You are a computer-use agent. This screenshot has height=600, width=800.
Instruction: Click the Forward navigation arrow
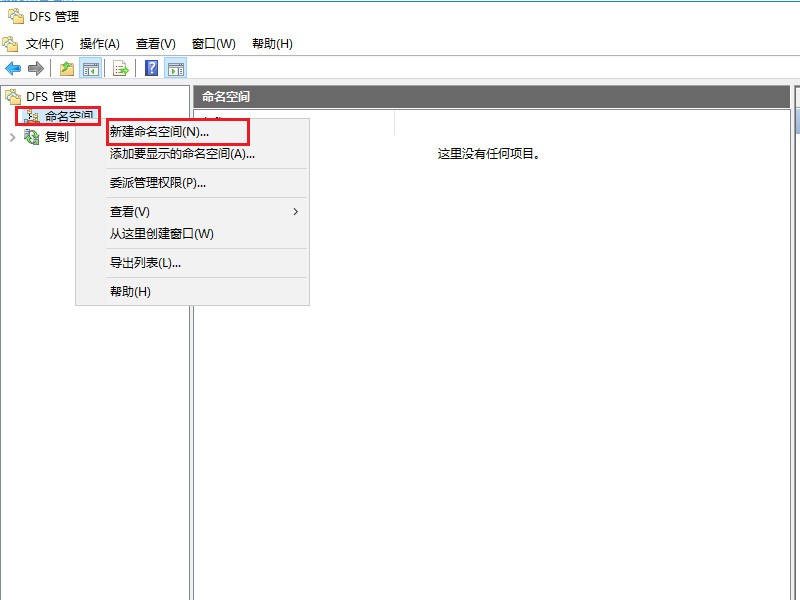tap(35, 67)
